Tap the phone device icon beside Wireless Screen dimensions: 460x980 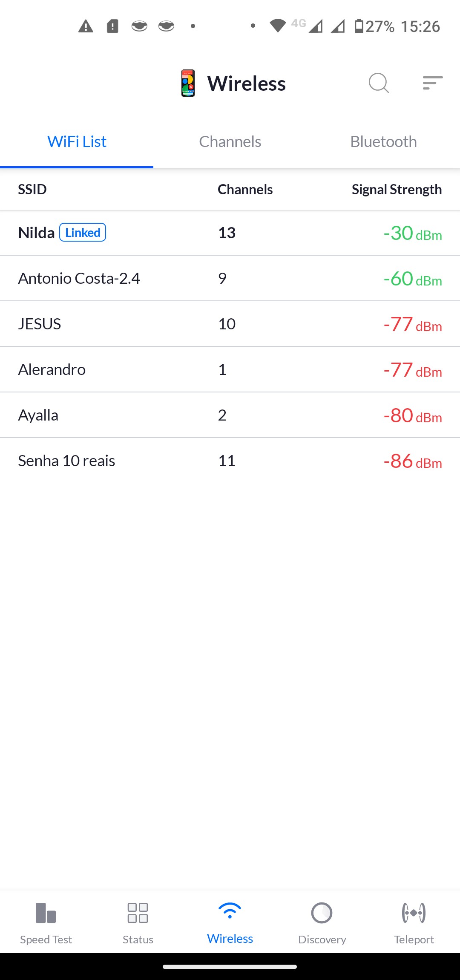(188, 83)
